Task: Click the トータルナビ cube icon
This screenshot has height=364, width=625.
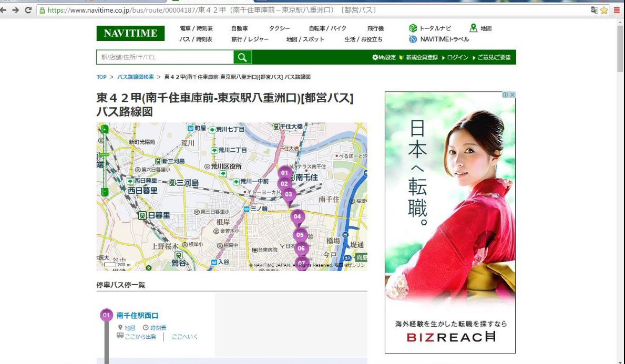Action: click(413, 28)
